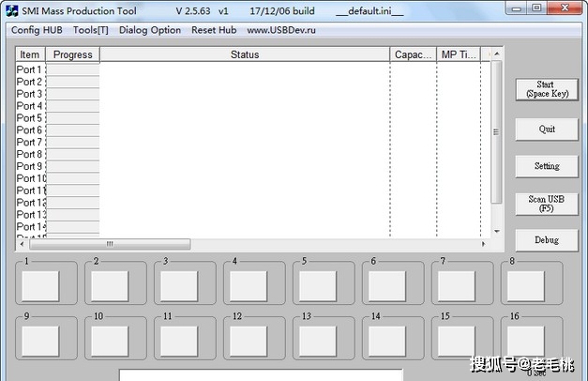Click port slot box 13
This screenshot has width=588, height=381.
coord(318,342)
